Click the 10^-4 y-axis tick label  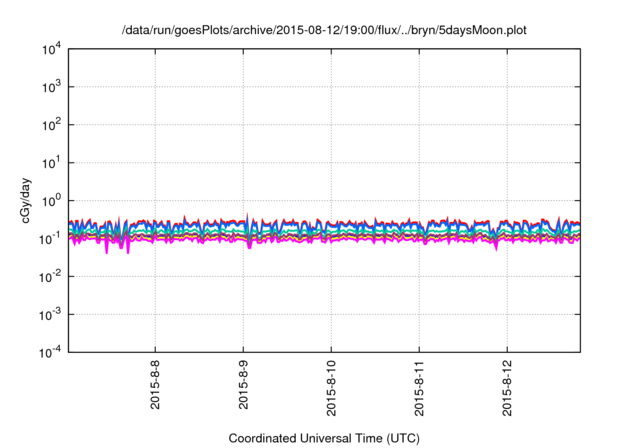click(x=51, y=352)
